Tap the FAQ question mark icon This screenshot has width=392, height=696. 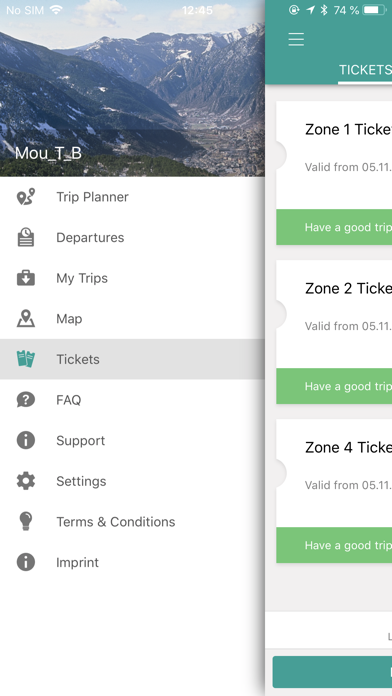coord(26,399)
